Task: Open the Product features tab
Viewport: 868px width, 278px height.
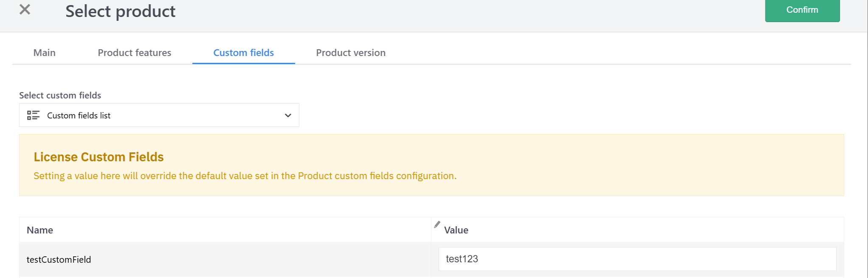Action: click(x=134, y=53)
